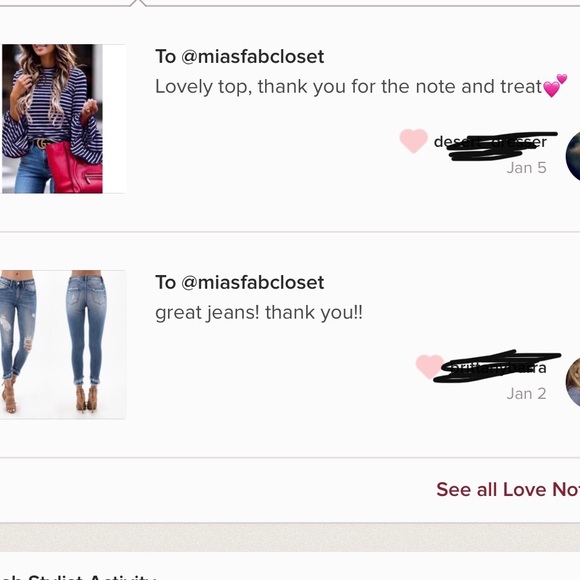Click the popover pointer arrow at top
Viewport: 580px width, 580px height.
pos(138,3)
